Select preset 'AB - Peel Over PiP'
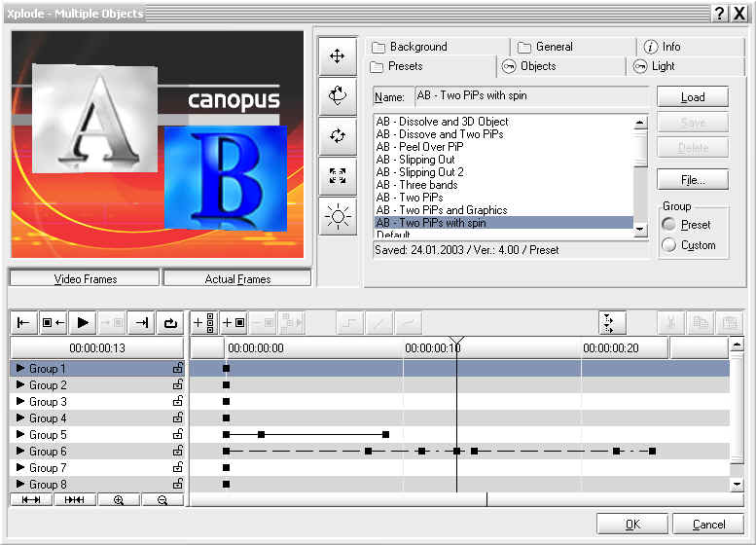 [x=503, y=147]
